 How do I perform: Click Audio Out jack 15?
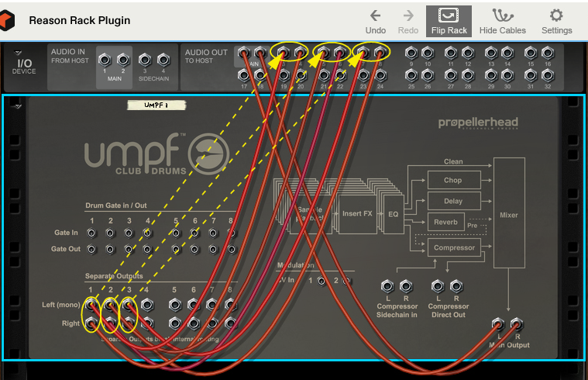click(531, 53)
